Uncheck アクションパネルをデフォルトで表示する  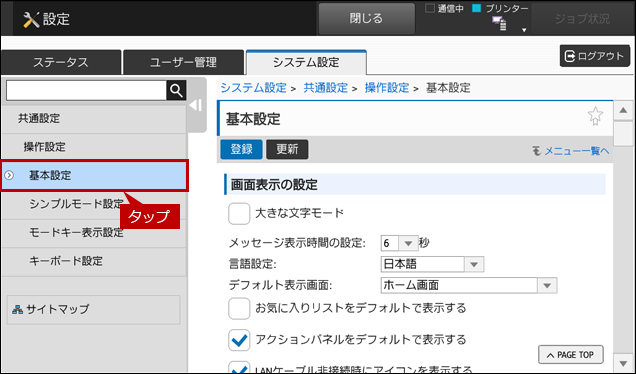(239, 340)
